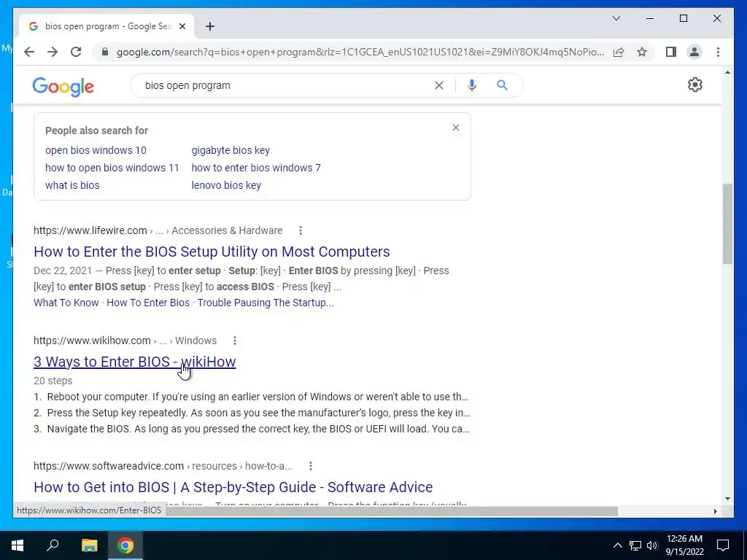Search for what is bios
Viewport: 747px width, 560px height.
coord(72,185)
